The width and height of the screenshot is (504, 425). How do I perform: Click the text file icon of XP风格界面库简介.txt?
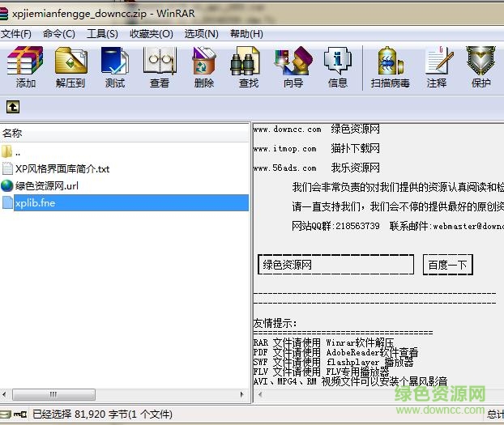tap(7, 168)
